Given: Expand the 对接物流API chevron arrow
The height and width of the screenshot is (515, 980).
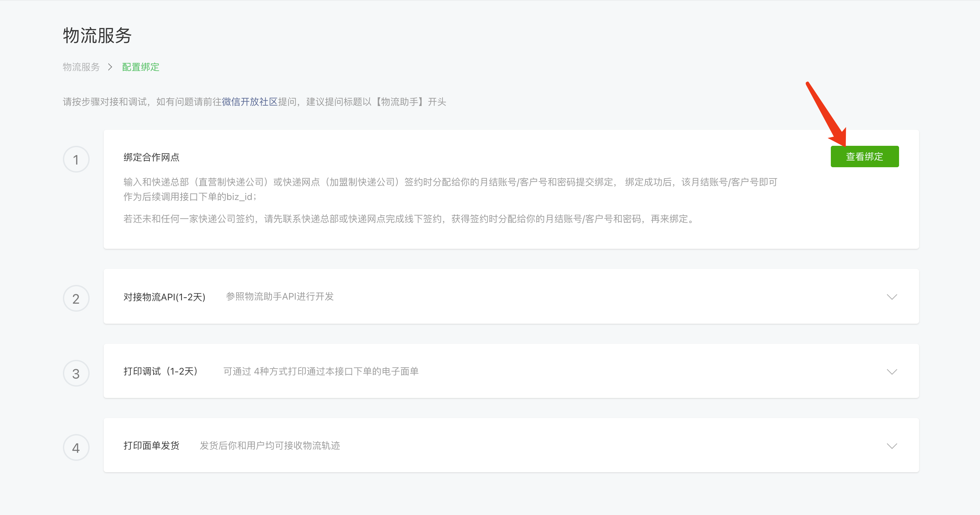Looking at the screenshot, I should click(x=892, y=297).
